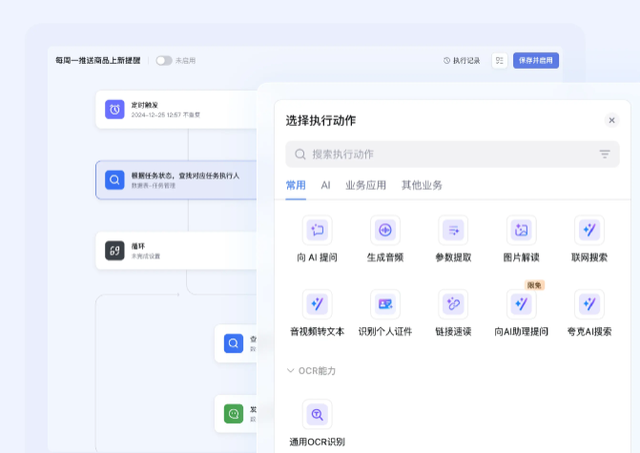Click the filter icon in search bar
Image resolution: width=640 pixels, height=453 pixels.
(x=604, y=154)
